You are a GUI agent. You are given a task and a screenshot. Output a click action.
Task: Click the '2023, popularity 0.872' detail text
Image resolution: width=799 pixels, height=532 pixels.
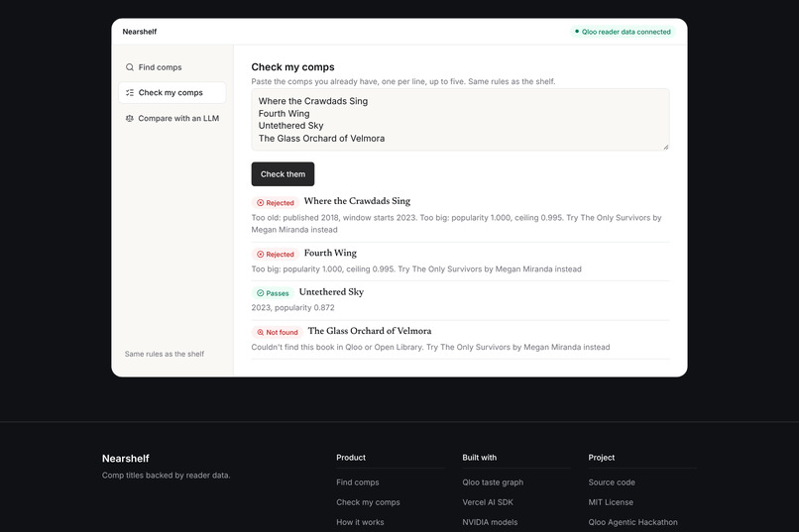(x=293, y=307)
